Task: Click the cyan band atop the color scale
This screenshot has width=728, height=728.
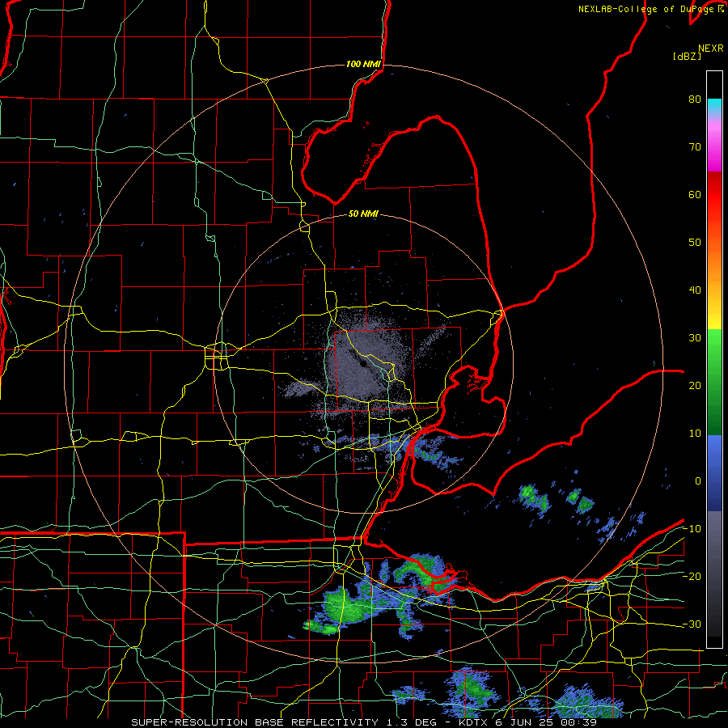Action: (714, 106)
